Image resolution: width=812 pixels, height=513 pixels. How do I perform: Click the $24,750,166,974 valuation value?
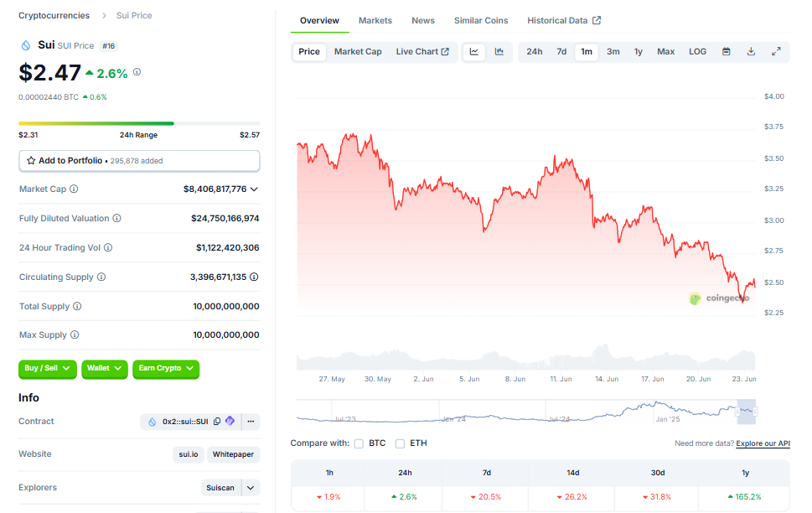225,219
